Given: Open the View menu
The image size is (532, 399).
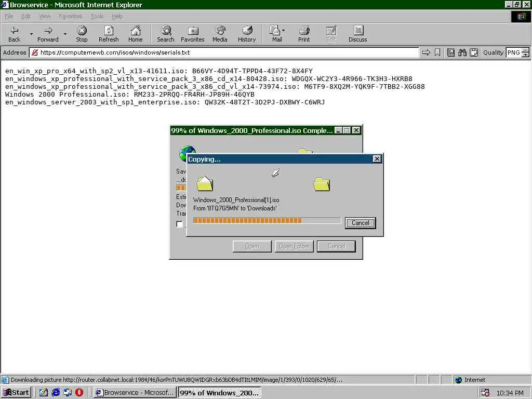Looking at the screenshot, I should click(x=45, y=16).
